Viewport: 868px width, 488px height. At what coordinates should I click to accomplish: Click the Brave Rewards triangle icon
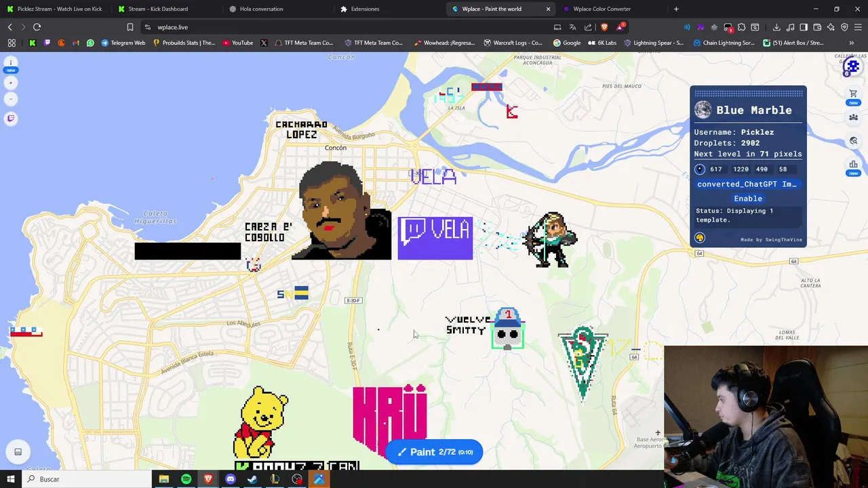[x=620, y=27]
